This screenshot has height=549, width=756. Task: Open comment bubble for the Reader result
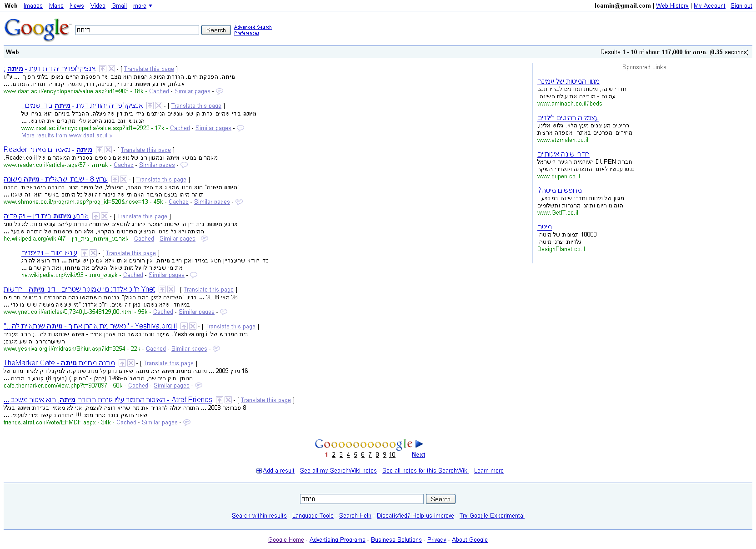184,165
